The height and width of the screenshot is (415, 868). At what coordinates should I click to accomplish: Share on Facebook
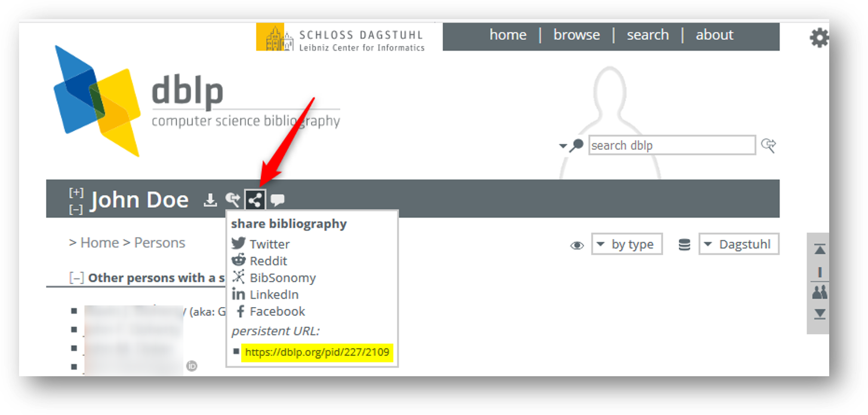[277, 311]
